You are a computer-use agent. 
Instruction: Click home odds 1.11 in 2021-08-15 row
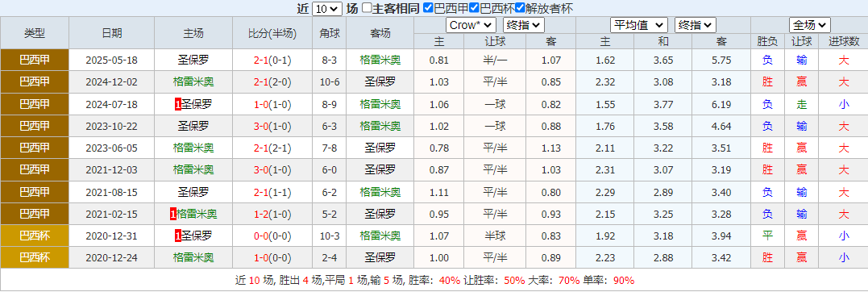click(439, 192)
